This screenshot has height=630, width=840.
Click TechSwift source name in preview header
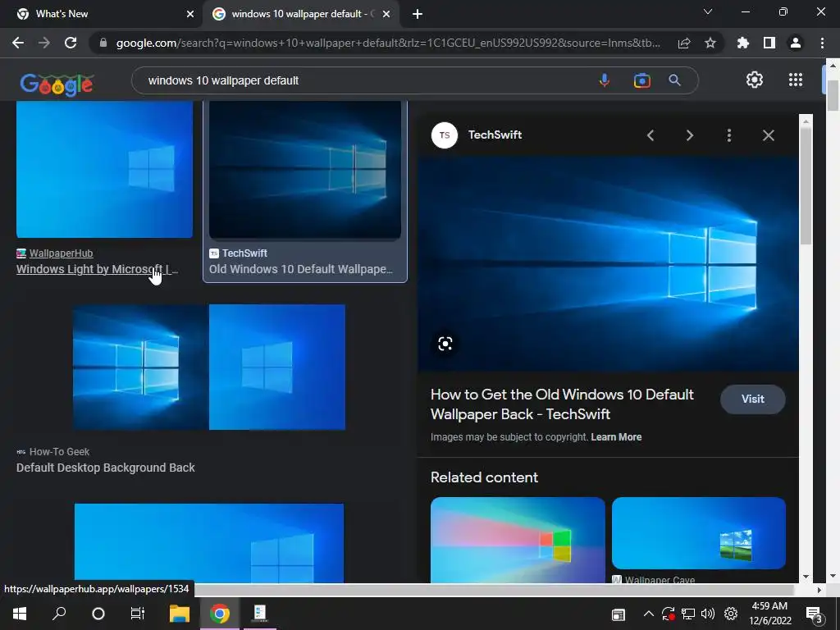click(495, 135)
